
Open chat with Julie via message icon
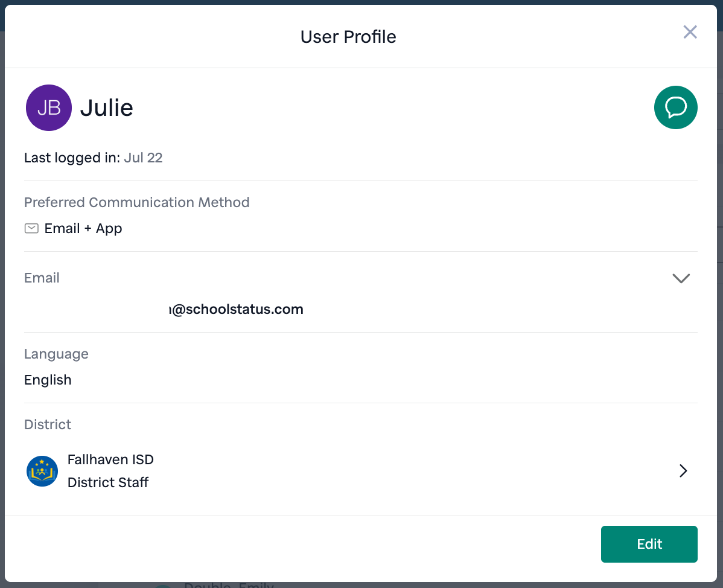pyautogui.click(x=675, y=107)
